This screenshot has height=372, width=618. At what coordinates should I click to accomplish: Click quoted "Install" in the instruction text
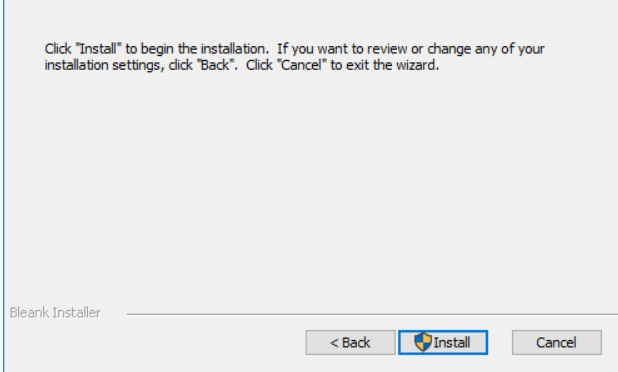(99, 49)
